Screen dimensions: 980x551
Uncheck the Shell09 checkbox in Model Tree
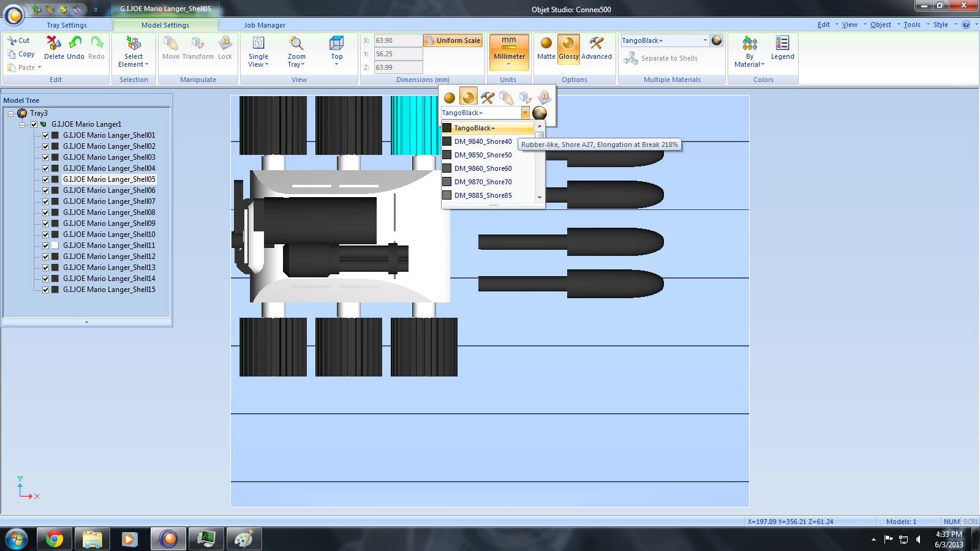click(45, 223)
